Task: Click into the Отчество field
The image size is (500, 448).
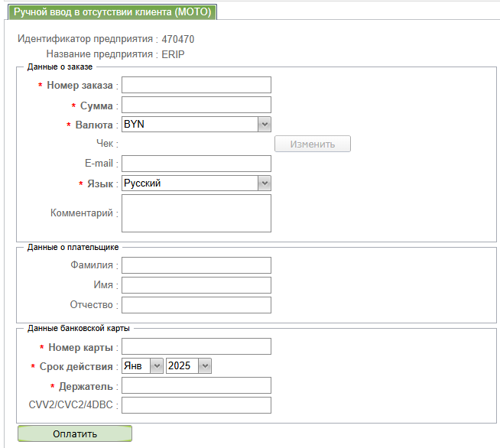Action: (196, 305)
